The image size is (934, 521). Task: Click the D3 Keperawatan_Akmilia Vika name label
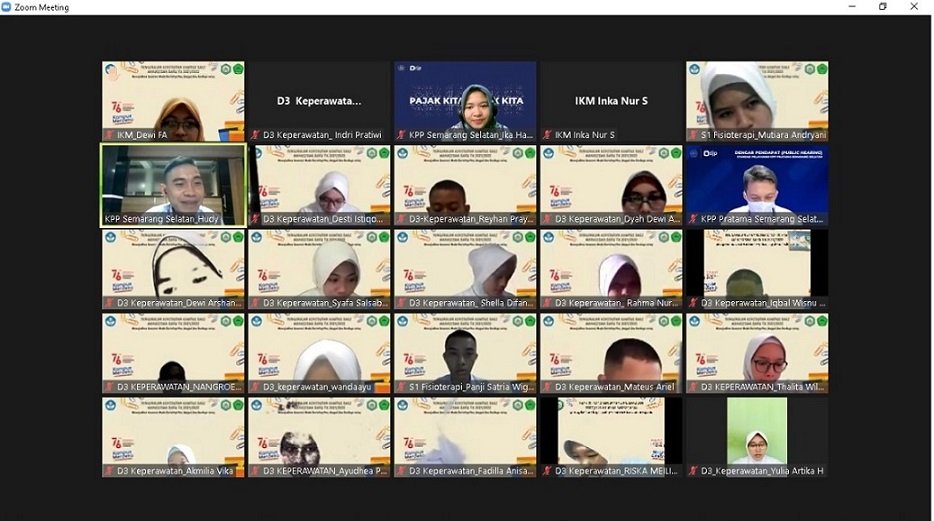(168, 471)
